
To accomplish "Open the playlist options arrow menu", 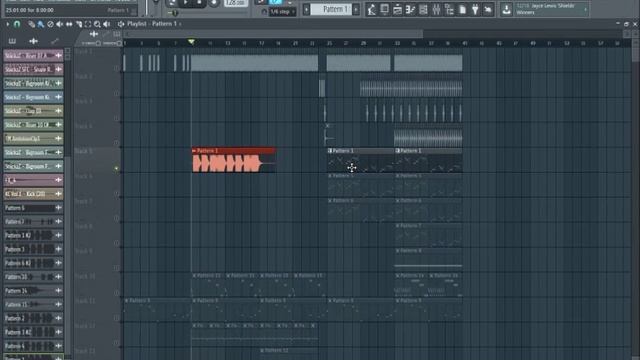I will tap(7, 24).
